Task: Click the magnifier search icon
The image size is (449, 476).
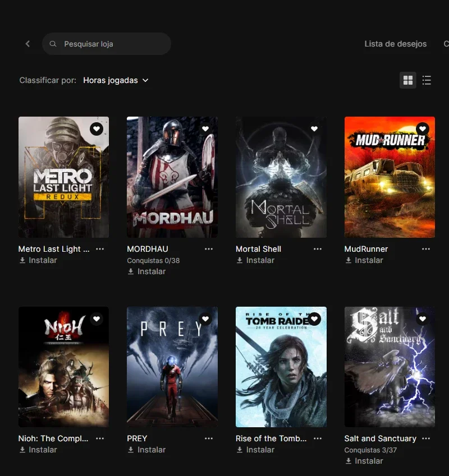Action: [x=53, y=44]
